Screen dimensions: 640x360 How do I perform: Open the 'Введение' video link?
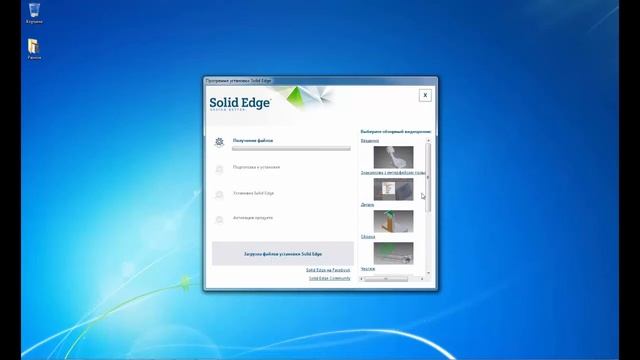tap(370, 141)
